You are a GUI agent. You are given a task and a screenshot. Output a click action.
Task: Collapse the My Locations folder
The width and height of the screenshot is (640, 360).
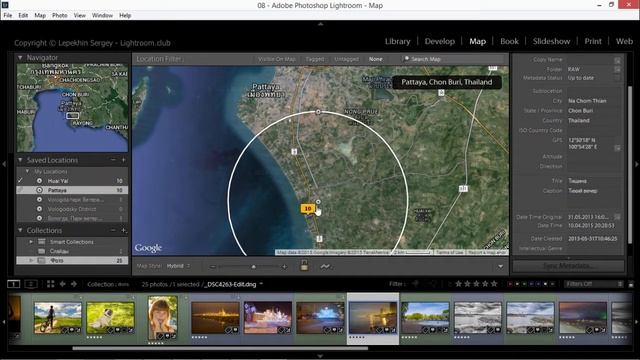click(x=27, y=171)
